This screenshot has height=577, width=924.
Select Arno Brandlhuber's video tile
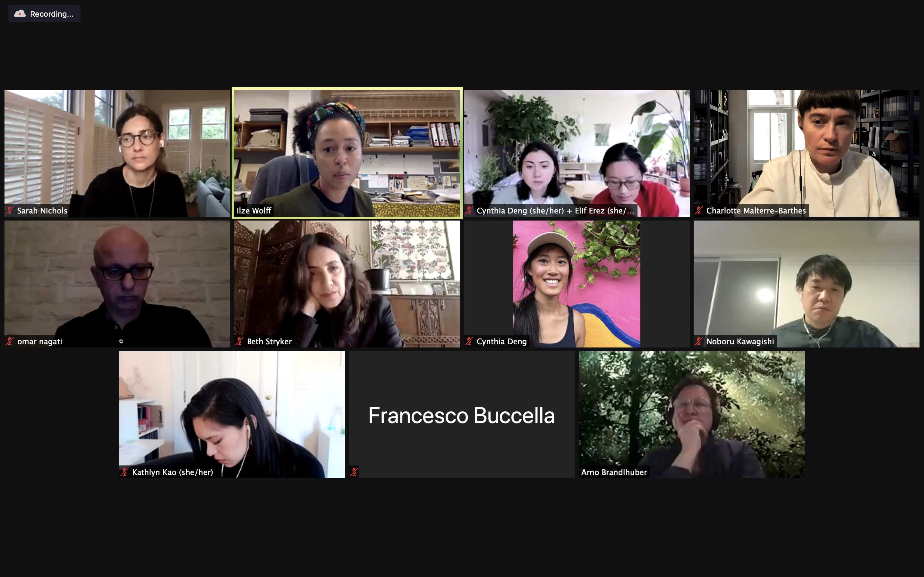coord(691,415)
